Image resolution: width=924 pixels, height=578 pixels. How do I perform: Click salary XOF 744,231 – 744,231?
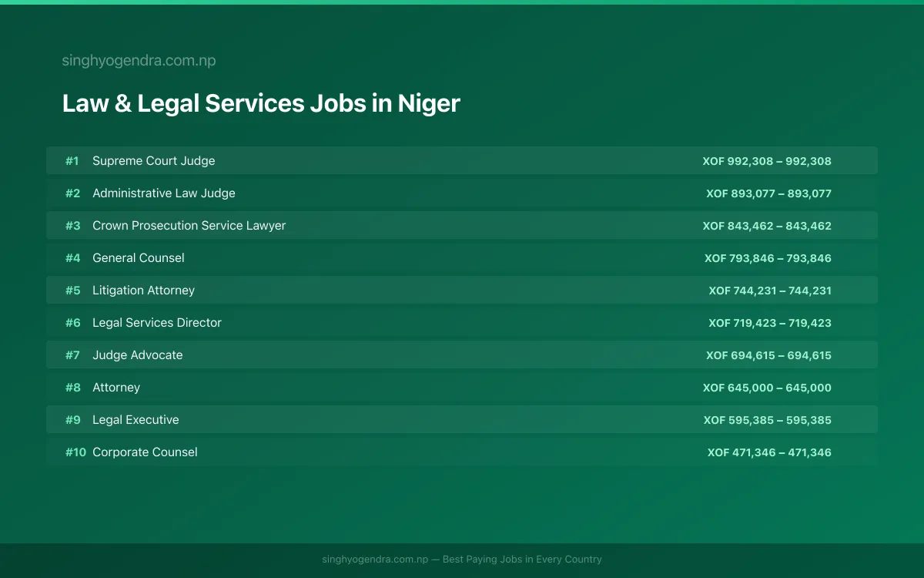point(770,291)
